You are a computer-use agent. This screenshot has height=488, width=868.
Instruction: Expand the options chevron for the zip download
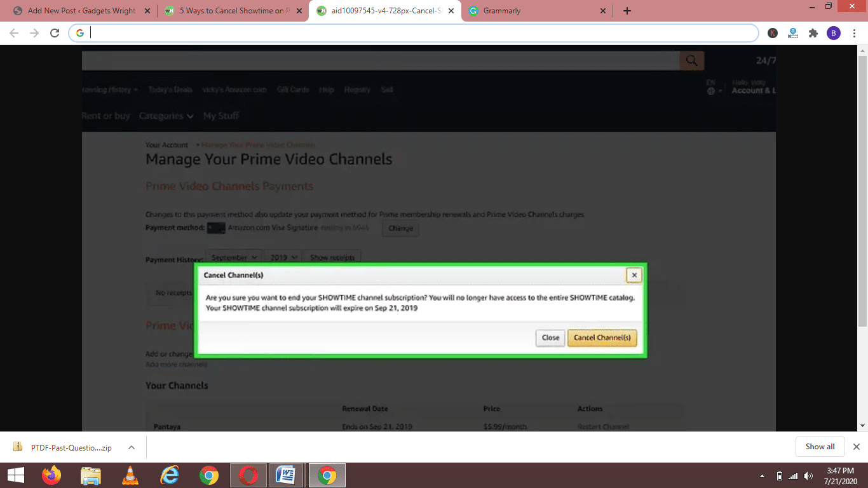pyautogui.click(x=132, y=447)
